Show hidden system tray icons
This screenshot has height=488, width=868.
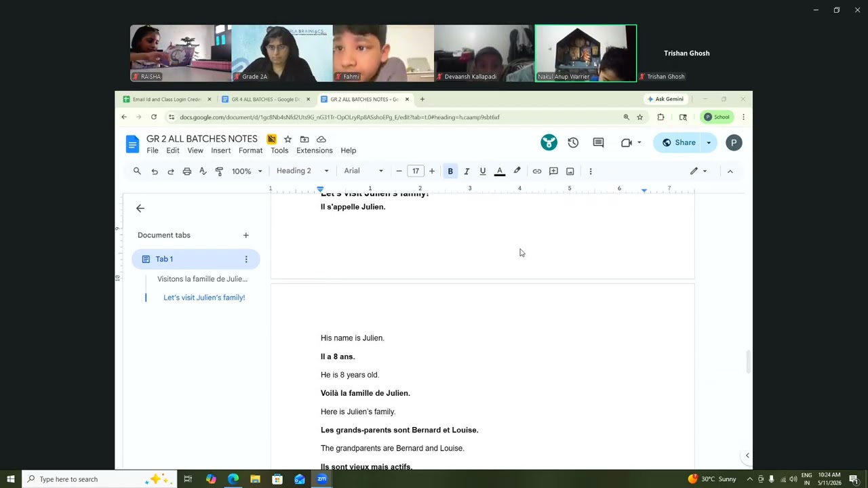point(749,479)
